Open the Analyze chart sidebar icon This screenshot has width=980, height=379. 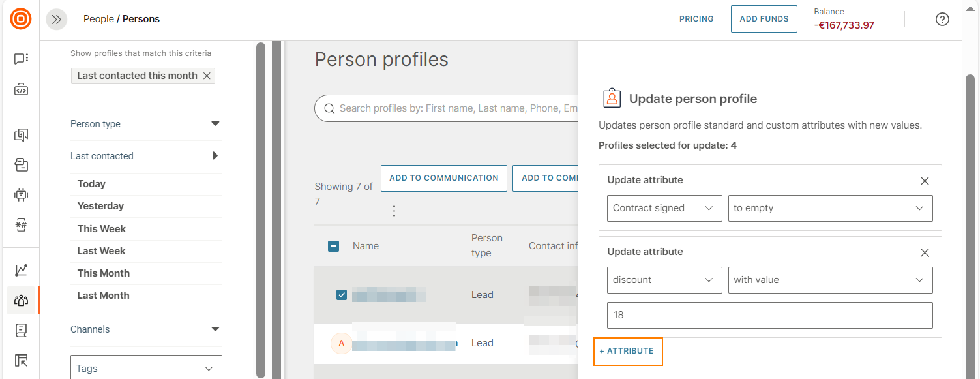(x=21, y=270)
